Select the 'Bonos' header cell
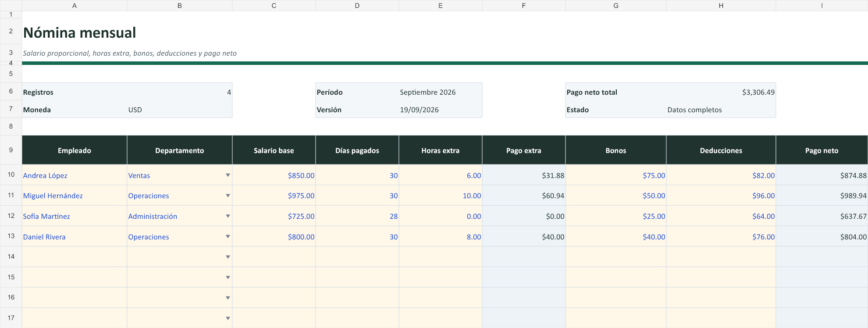 [616, 150]
